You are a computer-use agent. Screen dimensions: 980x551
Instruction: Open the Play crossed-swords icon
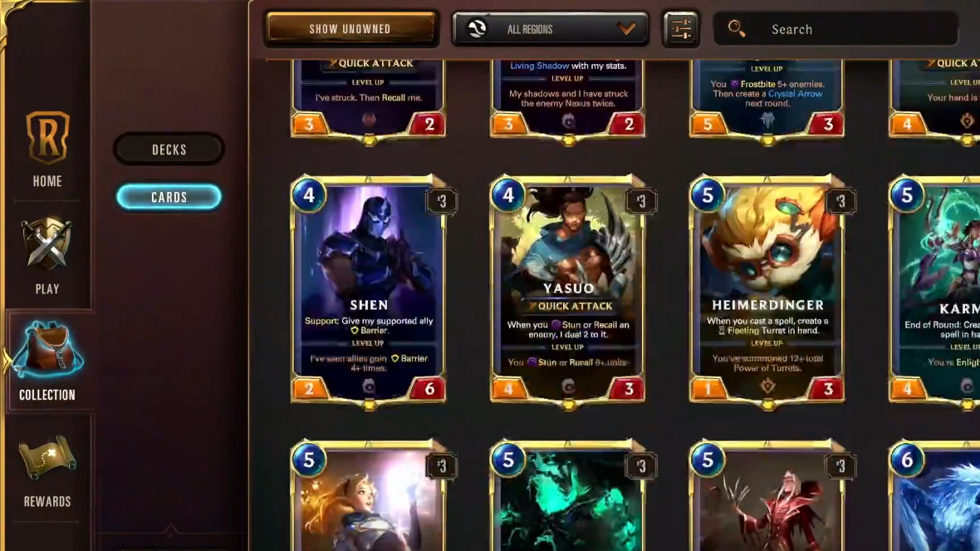coord(47,244)
